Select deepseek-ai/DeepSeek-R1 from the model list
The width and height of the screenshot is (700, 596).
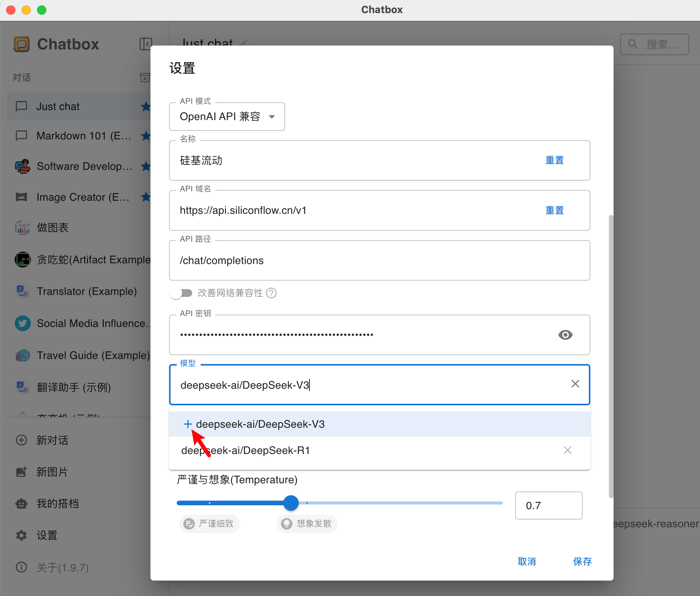(245, 450)
